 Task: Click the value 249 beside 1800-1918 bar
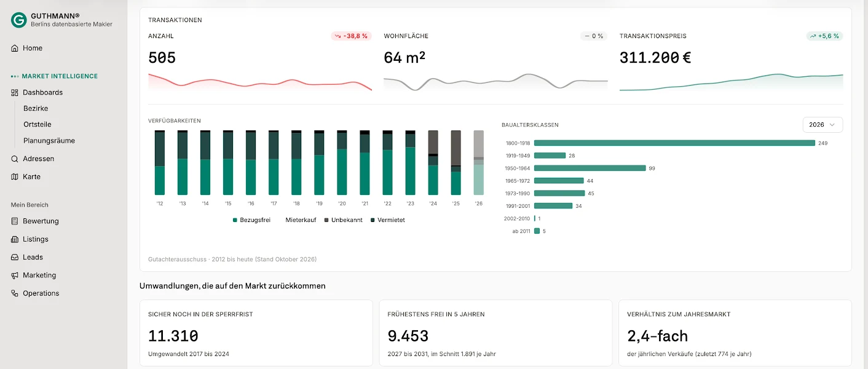point(823,143)
